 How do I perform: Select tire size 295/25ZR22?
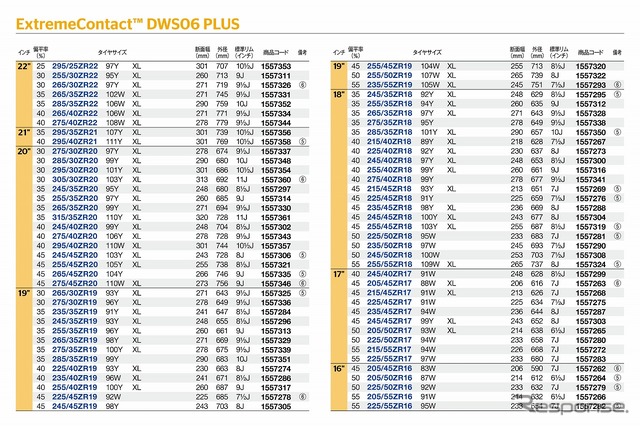(75, 66)
